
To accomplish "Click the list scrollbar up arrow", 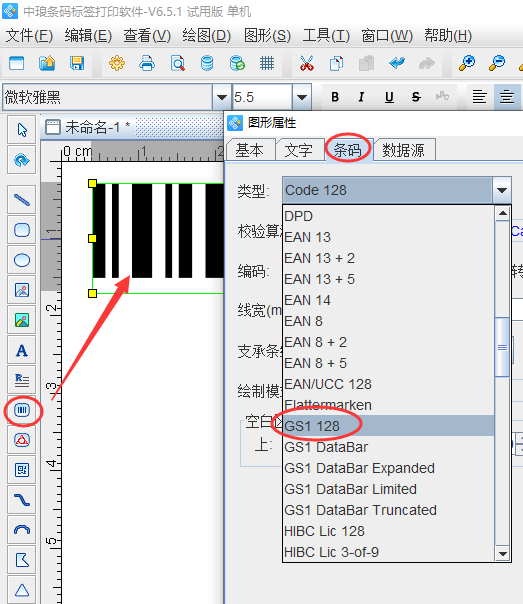I will pos(503,213).
